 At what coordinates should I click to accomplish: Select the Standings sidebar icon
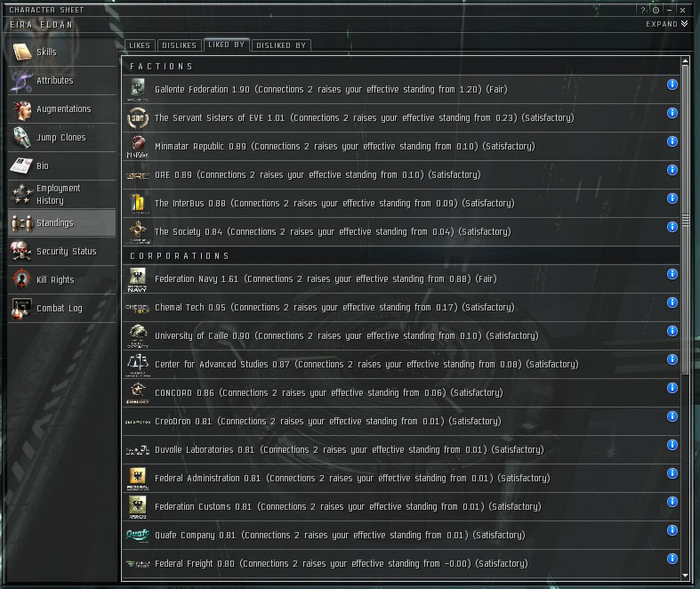click(x=21, y=222)
